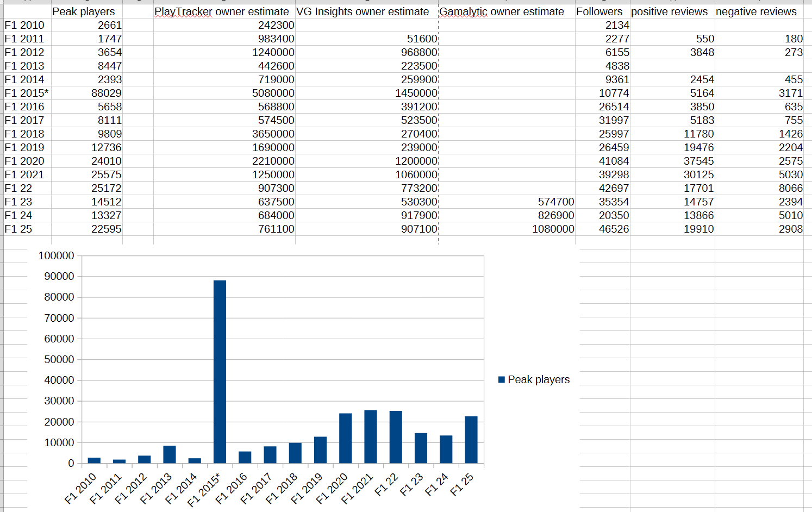Select VG Insights estimate cell 907100
This screenshot has height=512, width=812.
(x=367, y=229)
